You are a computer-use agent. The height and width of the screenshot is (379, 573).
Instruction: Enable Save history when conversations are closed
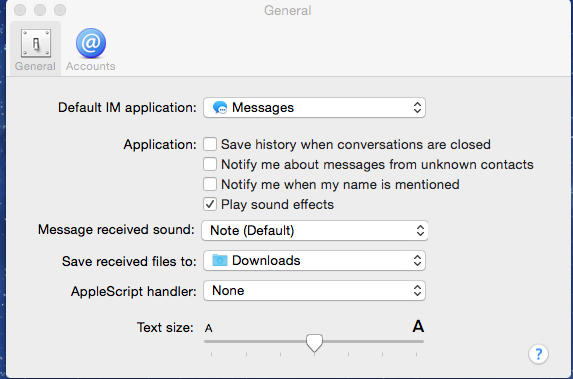point(210,144)
